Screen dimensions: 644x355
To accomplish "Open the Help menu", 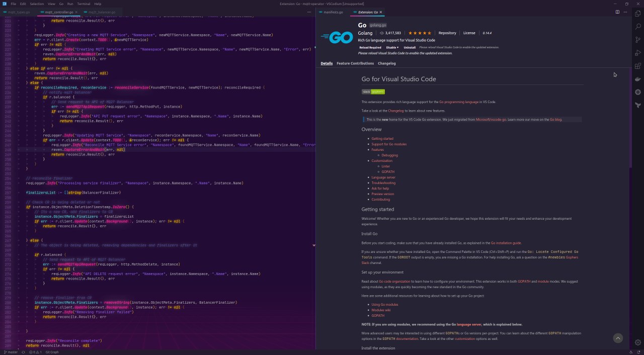I will 98,4.
